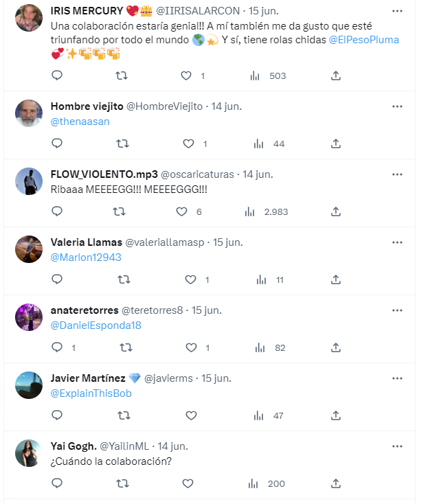Expand more options menu for Yai Gogh.'s tweet
Viewport: 430px width, 504px height.
[x=397, y=446]
